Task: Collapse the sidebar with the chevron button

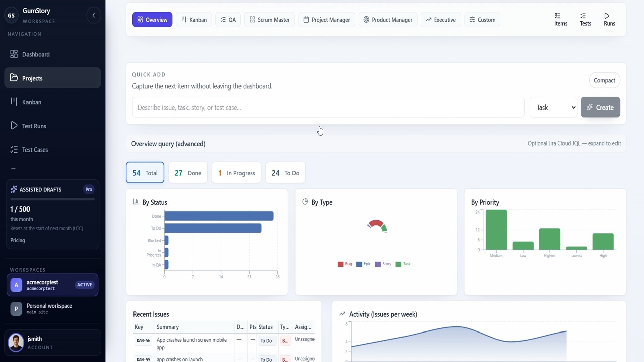Action: point(94,15)
